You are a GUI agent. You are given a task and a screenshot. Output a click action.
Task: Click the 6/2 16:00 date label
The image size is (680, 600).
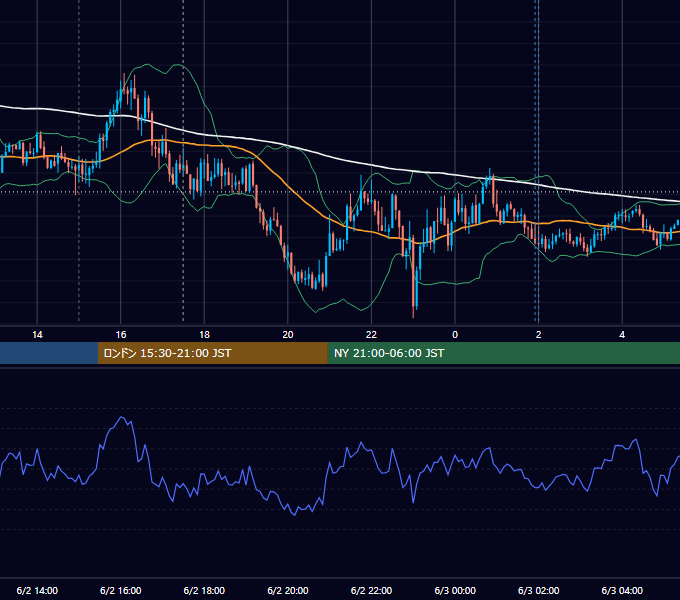tap(121, 590)
